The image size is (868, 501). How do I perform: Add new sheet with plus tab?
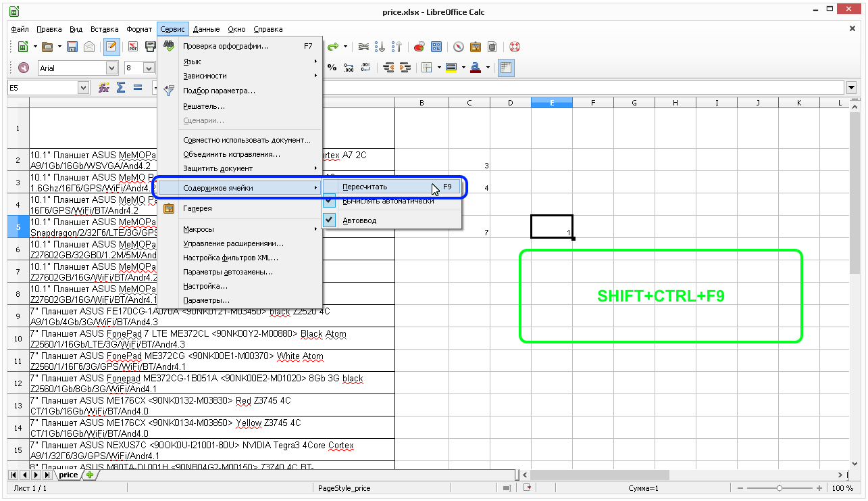point(90,475)
